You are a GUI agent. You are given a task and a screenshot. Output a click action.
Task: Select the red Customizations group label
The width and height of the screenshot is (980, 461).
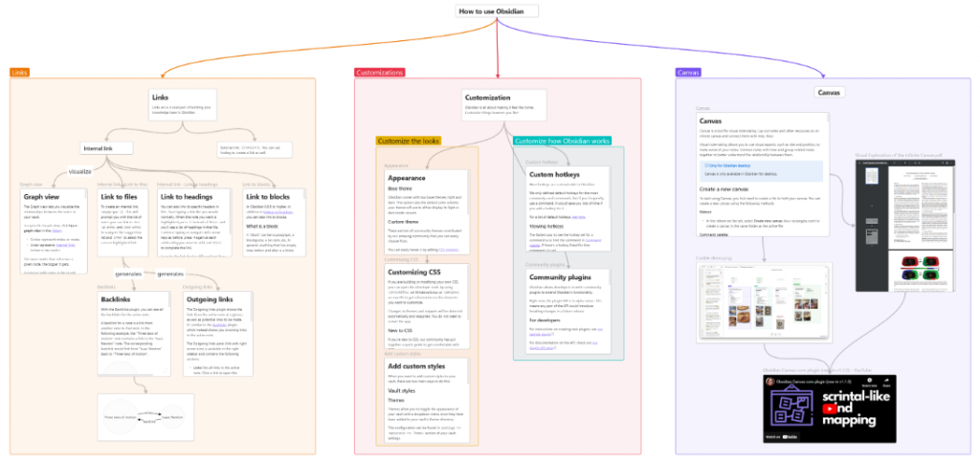[379, 73]
